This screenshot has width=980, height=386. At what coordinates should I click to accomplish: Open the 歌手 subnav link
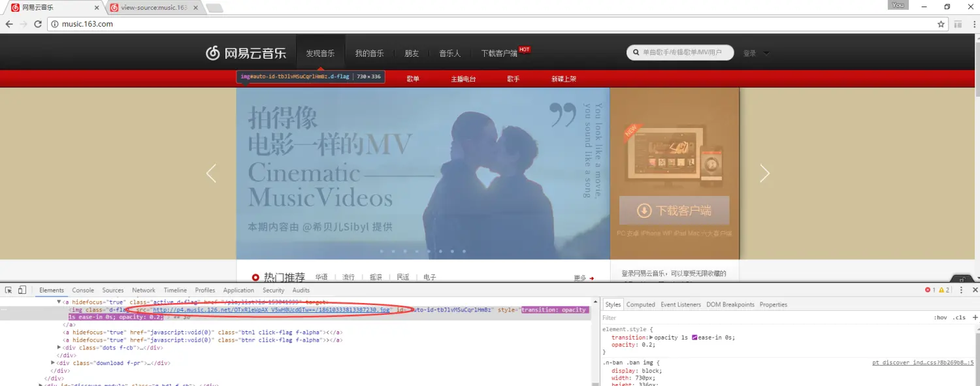pyautogui.click(x=514, y=78)
